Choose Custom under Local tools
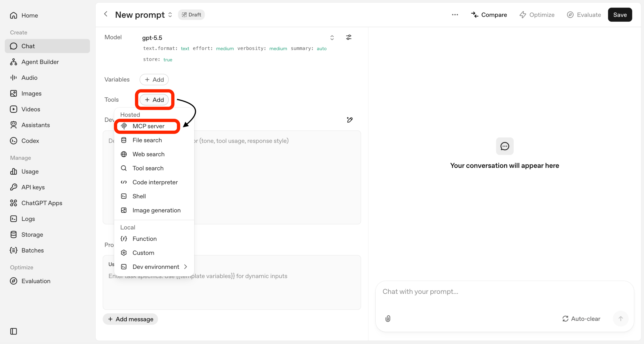The height and width of the screenshot is (344, 644). 154,253
